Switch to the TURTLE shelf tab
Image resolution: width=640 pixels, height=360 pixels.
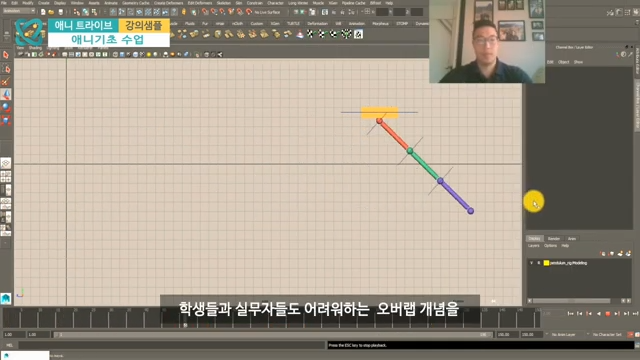tap(293, 24)
